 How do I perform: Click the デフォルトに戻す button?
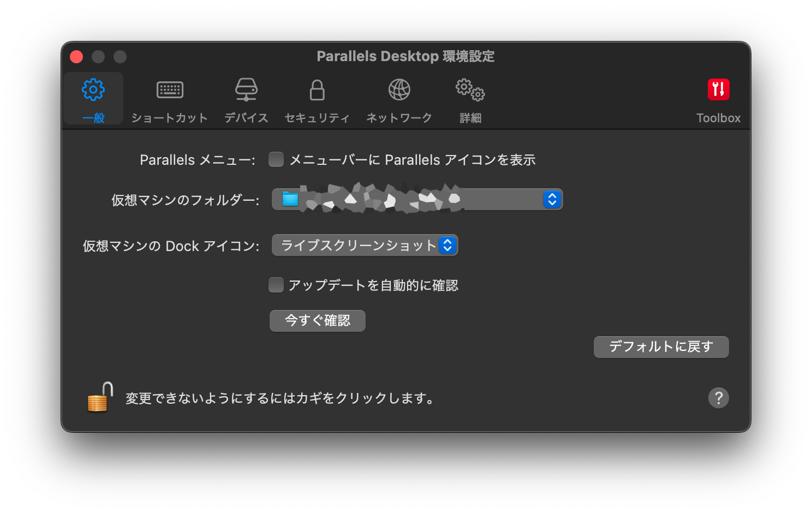click(661, 347)
